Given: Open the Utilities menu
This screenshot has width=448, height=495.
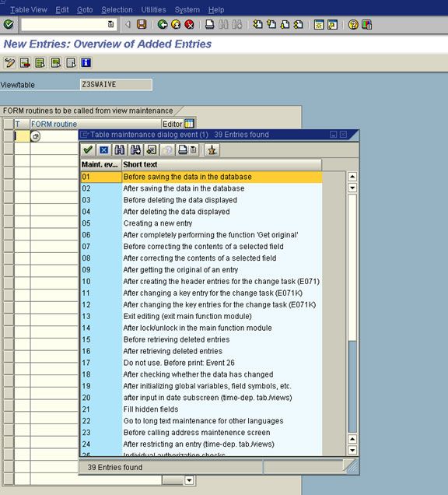Looking at the screenshot, I should coord(153,10).
